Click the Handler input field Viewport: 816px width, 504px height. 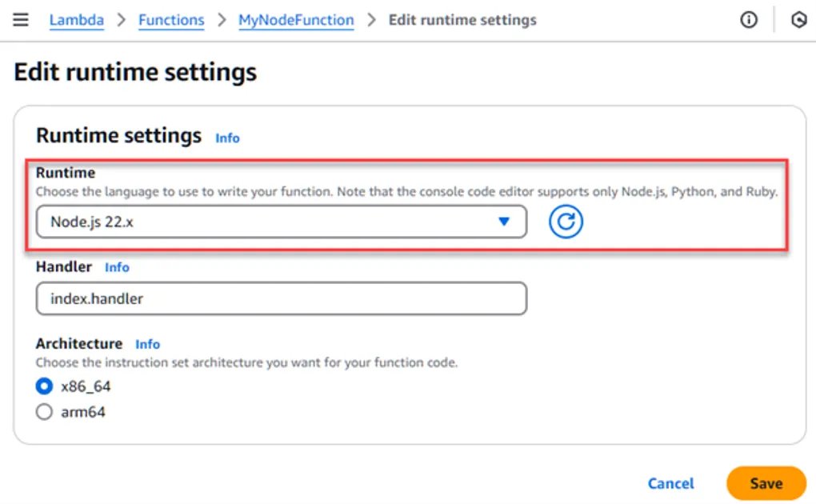tap(281, 298)
